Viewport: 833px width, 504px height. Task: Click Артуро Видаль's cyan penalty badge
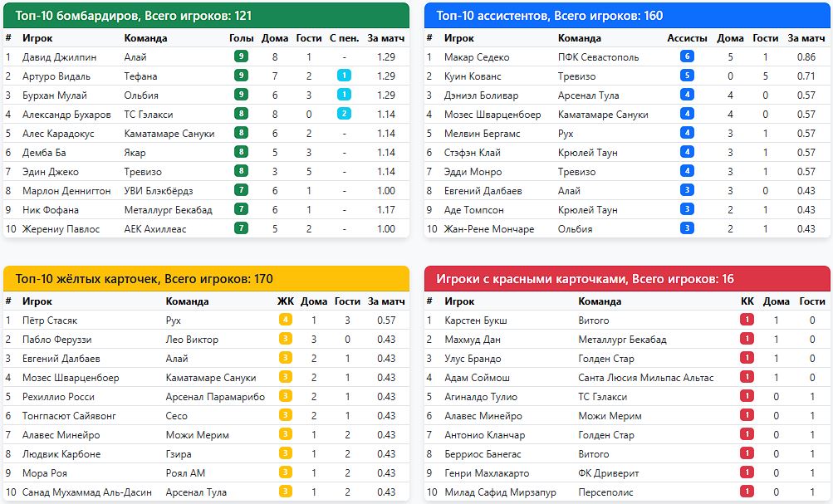(344, 76)
